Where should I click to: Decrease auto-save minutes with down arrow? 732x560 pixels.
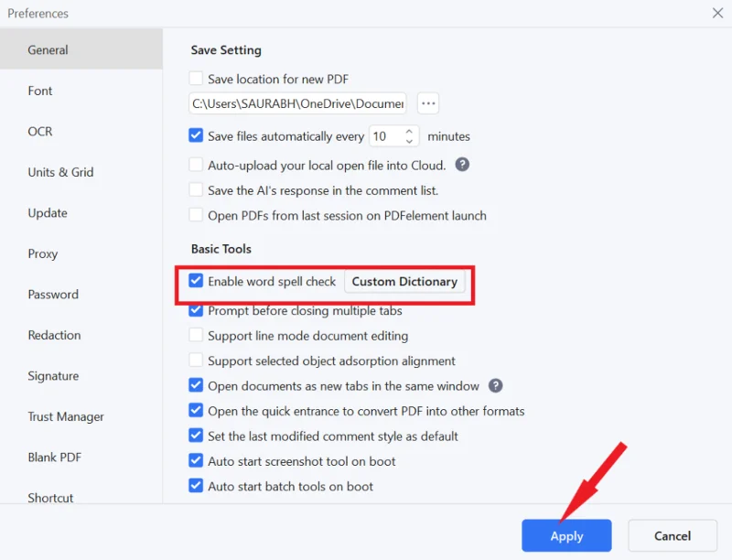pos(409,141)
